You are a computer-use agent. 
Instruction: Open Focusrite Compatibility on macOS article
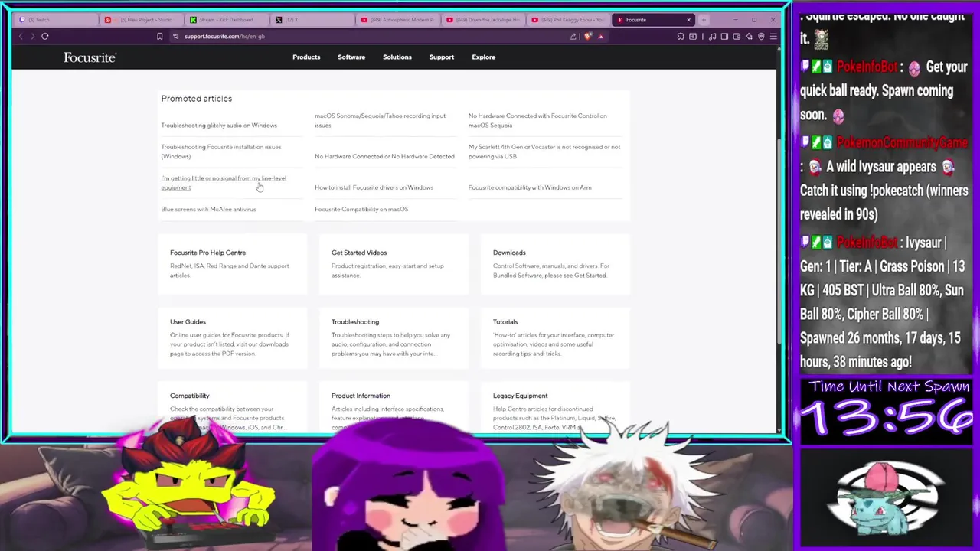361,209
